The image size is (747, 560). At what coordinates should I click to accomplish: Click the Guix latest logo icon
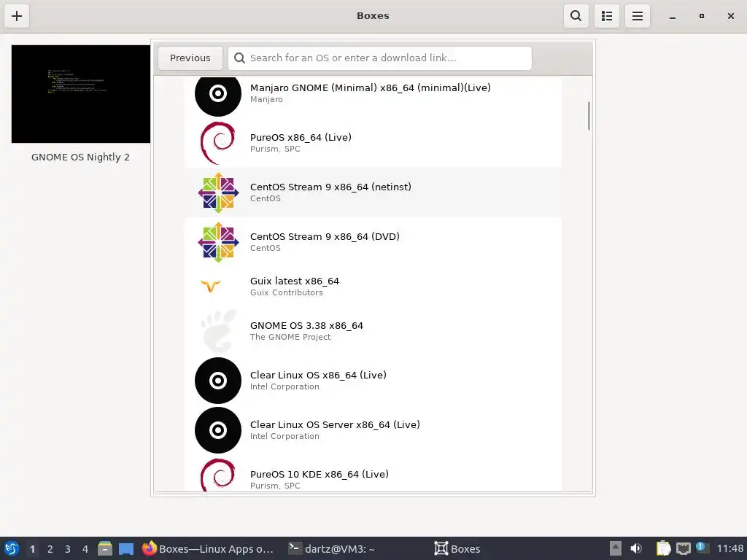(210, 286)
